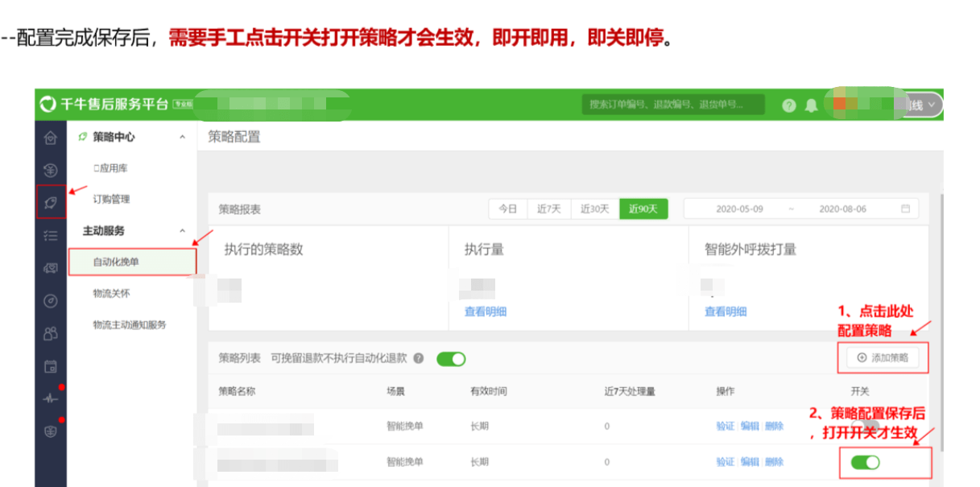
Task: Open the help question mark in header
Action: (x=789, y=105)
